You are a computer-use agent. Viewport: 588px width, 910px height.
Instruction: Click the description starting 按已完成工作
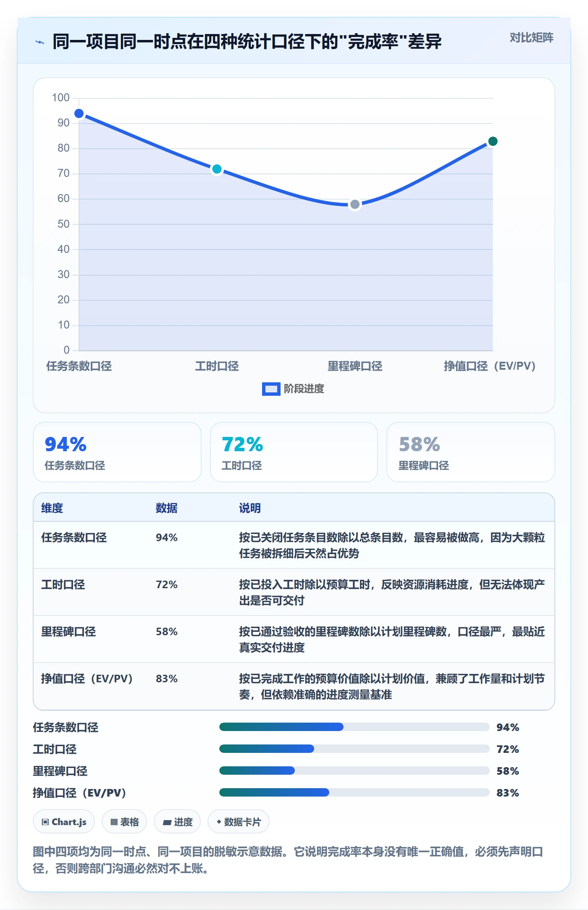pyautogui.click(x=392, y=686)
